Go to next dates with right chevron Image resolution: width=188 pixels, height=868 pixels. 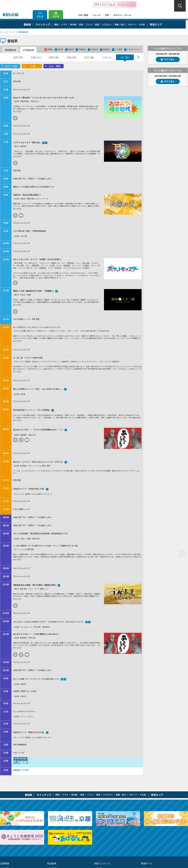tap(138, 57)
